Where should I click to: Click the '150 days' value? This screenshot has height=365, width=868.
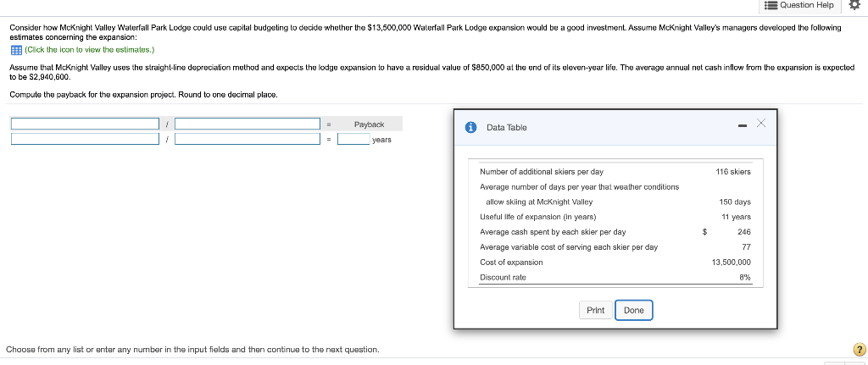(735, 202)
